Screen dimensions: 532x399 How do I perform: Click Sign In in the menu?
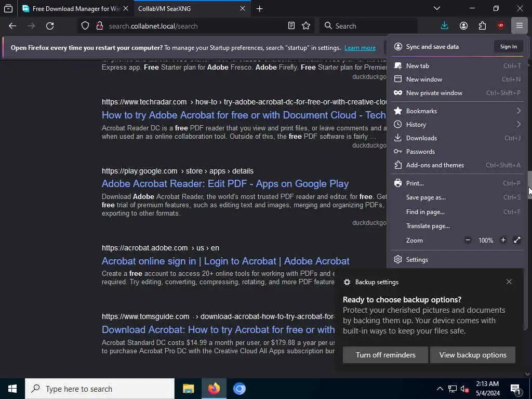[508, 47]
